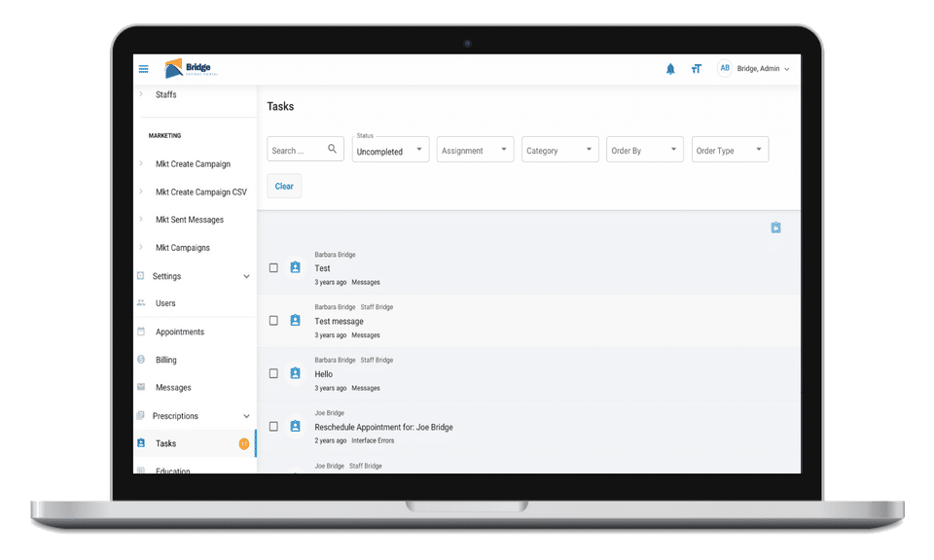934x560 pixels.
Task: Click the Users sidebar icon
Action: [141, 303]
